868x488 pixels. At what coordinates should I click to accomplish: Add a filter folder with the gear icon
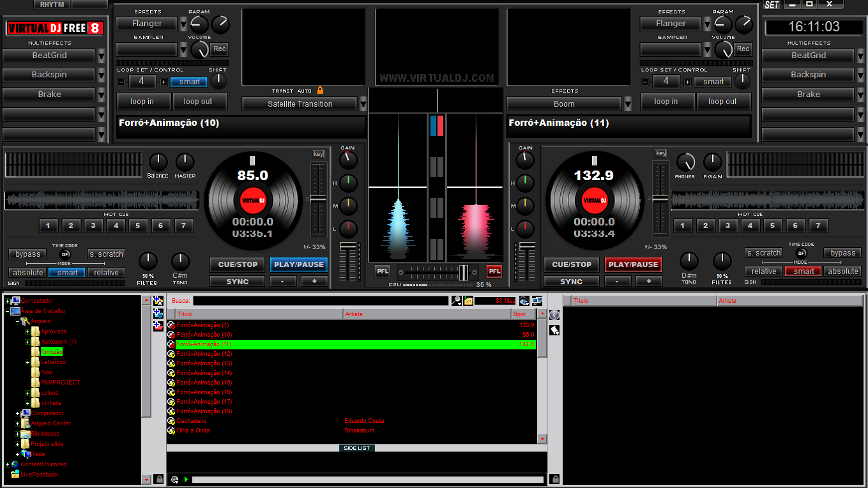point(158,313)
